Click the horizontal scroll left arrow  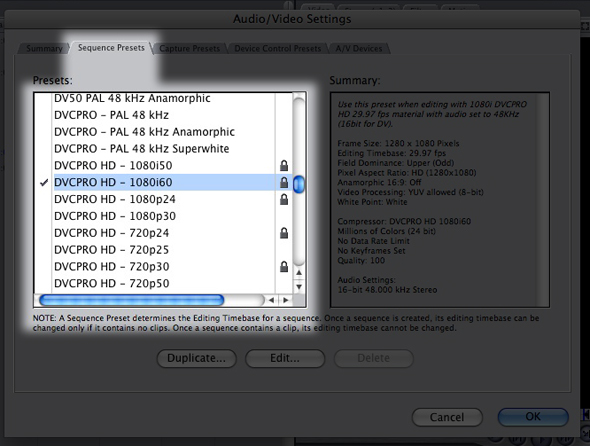(x=271, y=300)
